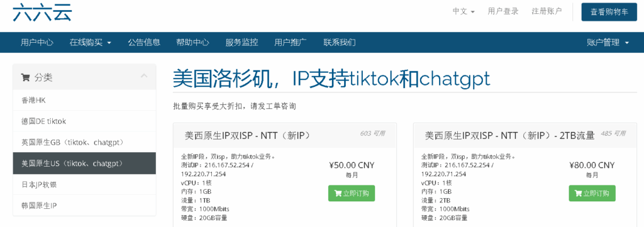This screenshot has height=227, width=644.
Task: Select the 德国DE tiktok category
Action: pos(84,121)
